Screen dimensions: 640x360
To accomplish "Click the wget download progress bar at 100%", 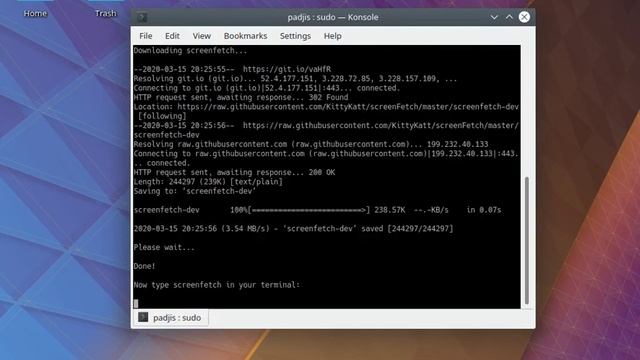I will (x=309, y=210).
